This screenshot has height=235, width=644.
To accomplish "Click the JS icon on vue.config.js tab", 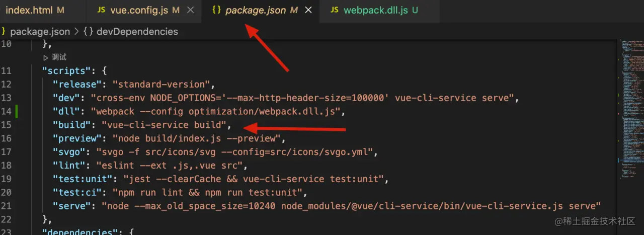I will click(101, 10).
